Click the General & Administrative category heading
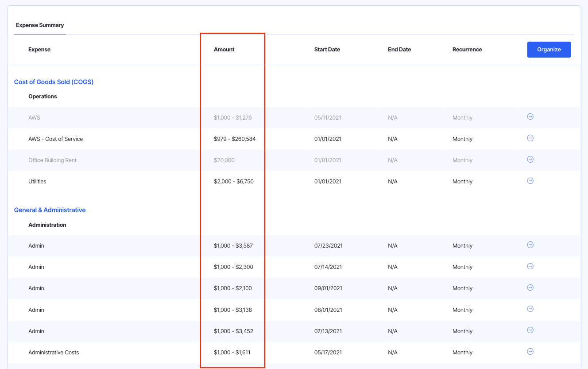 (50, 210)
